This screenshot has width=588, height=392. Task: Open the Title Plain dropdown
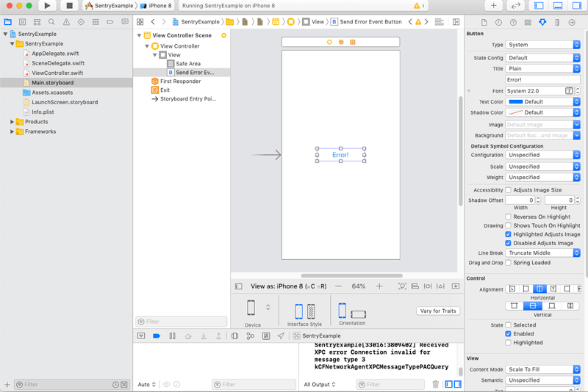(x=542, y=68)
